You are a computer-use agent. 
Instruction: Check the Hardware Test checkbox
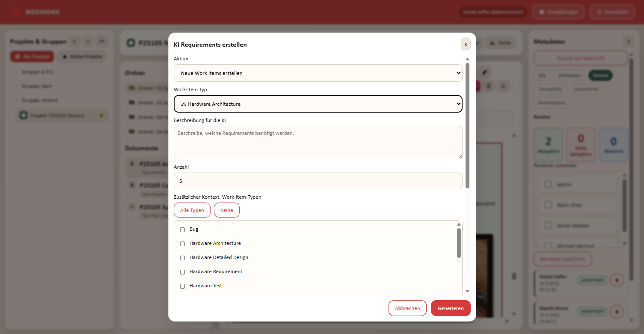click(x=182, y=286)
